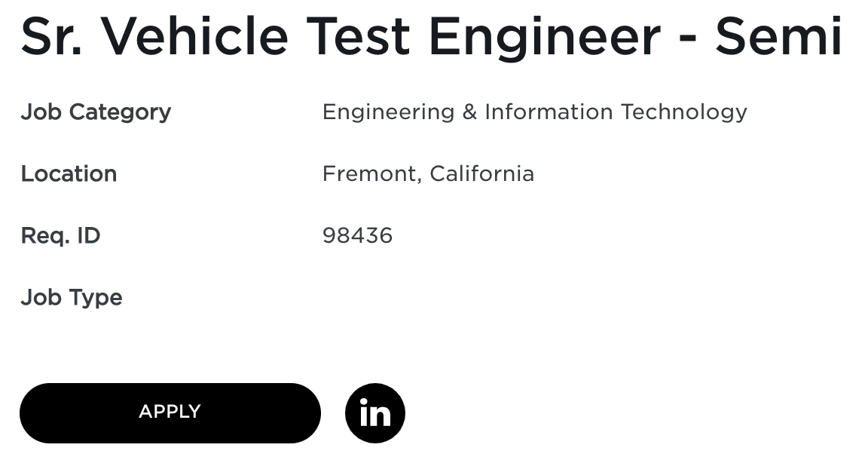Click the word Engineering in the category value
The image size is (868, 463).
[388, 112]
